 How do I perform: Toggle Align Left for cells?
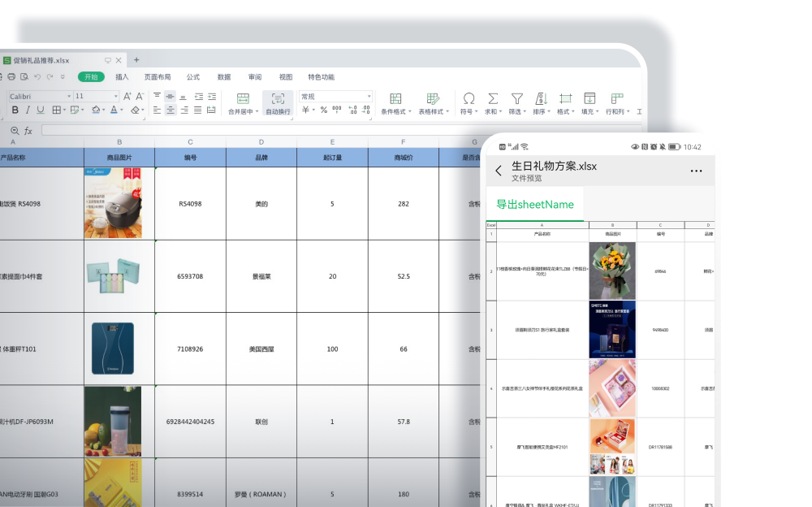pos(157,110)
